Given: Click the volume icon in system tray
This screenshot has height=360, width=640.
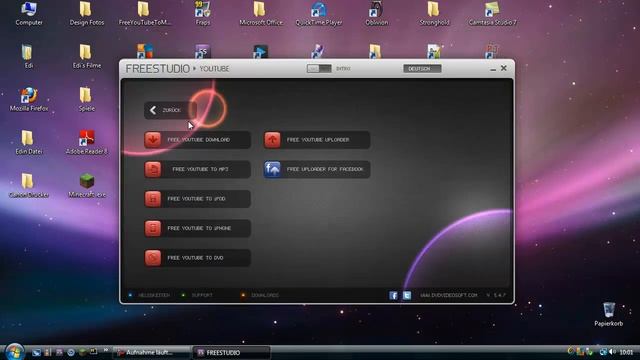Looking at the screenshot, I should 612,352.
